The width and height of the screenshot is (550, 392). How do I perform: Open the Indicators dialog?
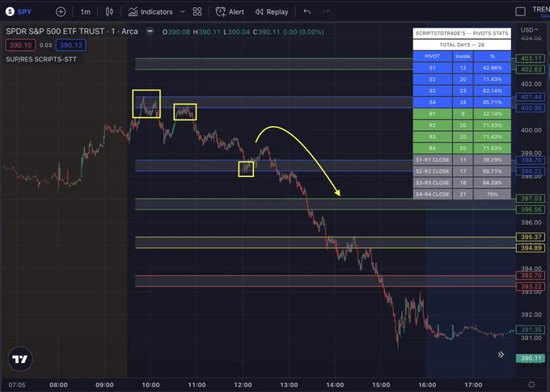click(150, 12)
